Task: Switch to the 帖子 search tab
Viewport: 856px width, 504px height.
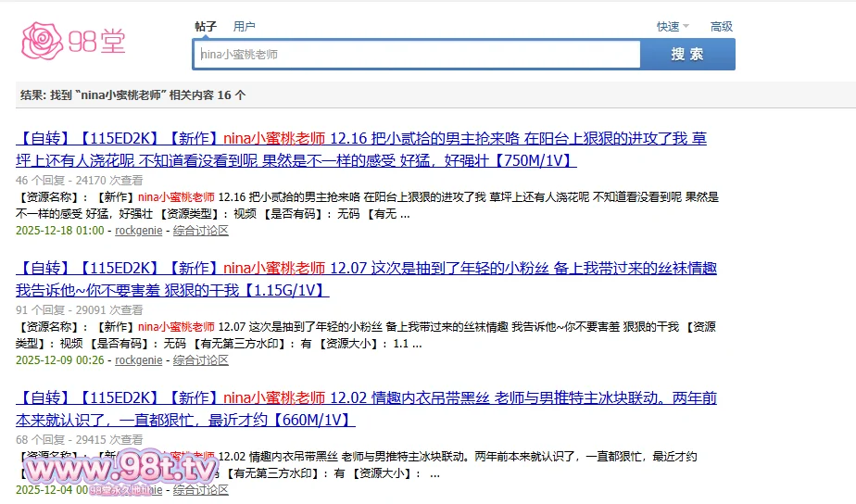Action: 205,27
